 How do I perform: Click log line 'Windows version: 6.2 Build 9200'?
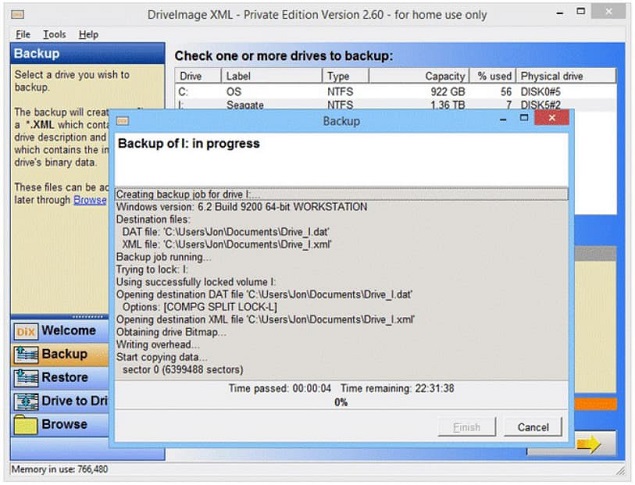point(241,207)
